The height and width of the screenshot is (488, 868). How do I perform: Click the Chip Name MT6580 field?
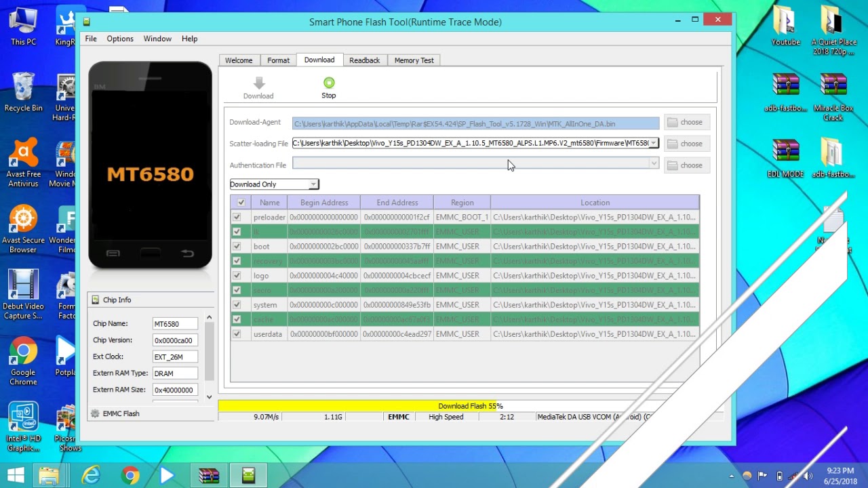click(x=175, y=324)
